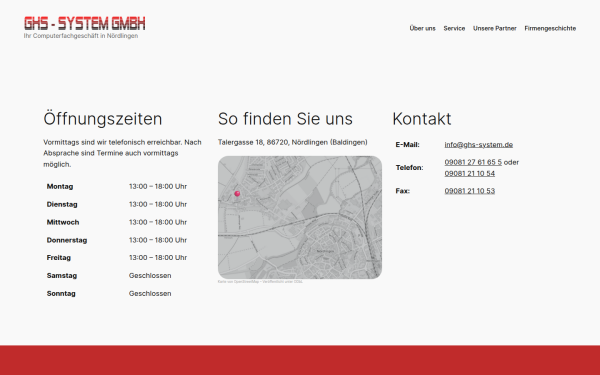Click the OpenStreetMap attribution text under map
Screen dimensions: 600x375
point(260,282)
